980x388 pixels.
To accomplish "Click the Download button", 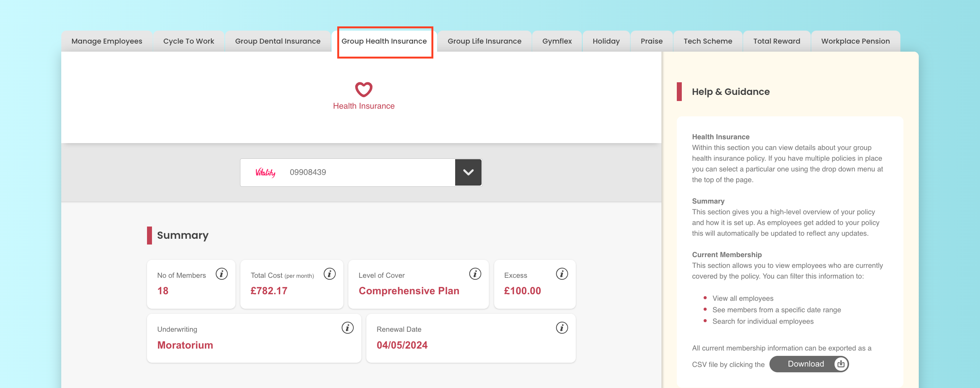I will pos(809,364).
